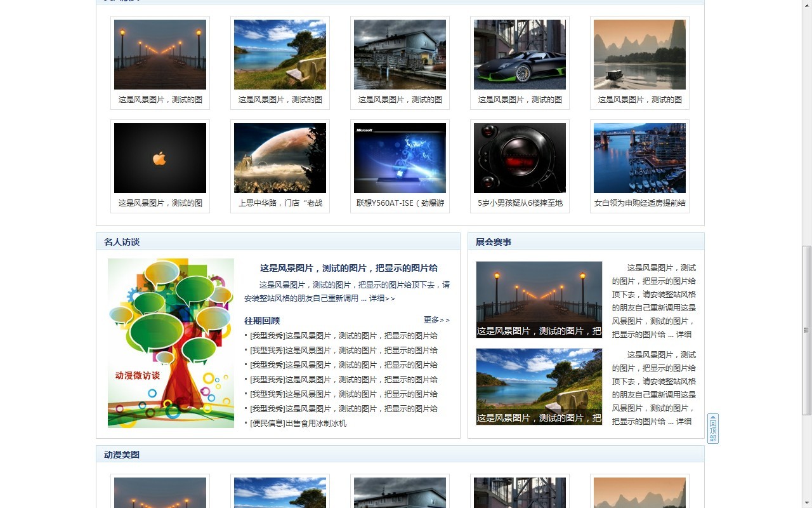Click the caption under the top gallery harbor house thumbnail
This screenshot has height=508, width=812.
400,100
